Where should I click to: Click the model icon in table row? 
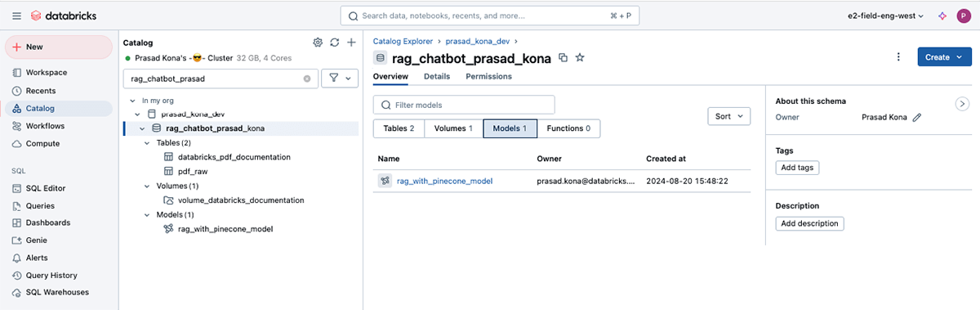(x=385, y=181)
